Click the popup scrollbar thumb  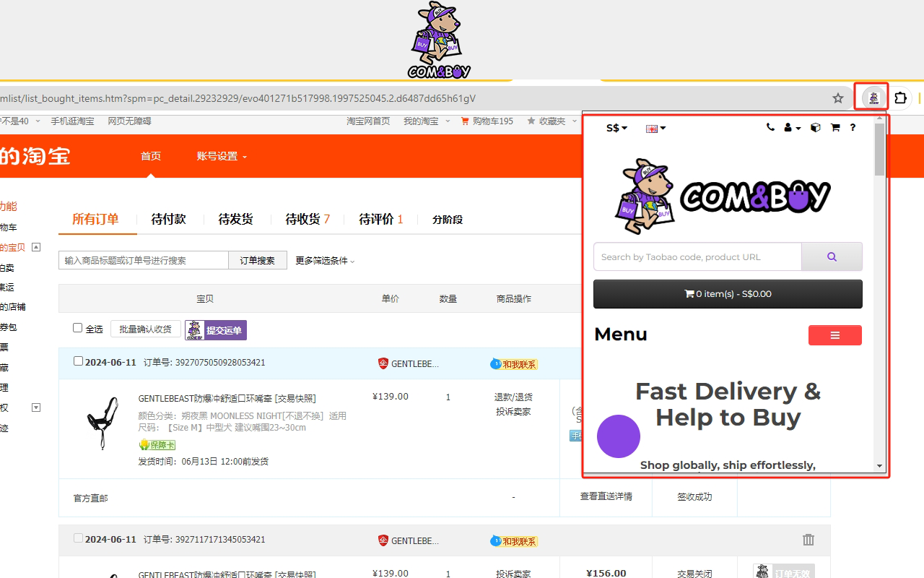(879, 150)
